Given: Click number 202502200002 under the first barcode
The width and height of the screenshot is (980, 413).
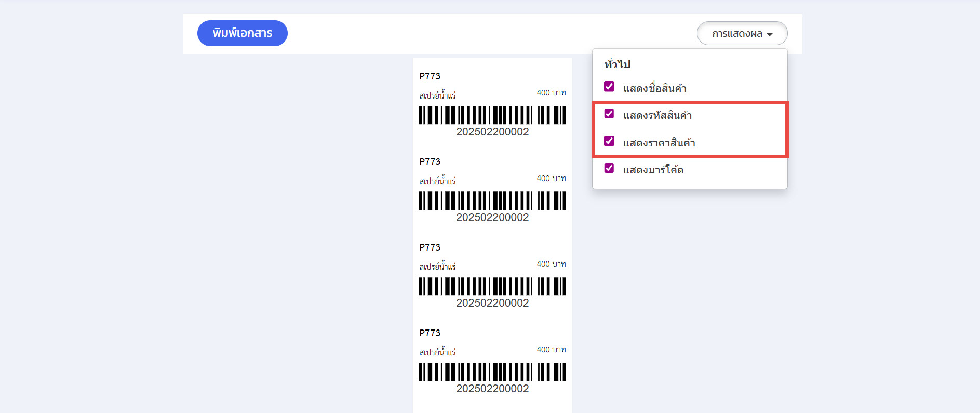Looking at the screenshot, I should pyautogui.click(x=492, y=132).
